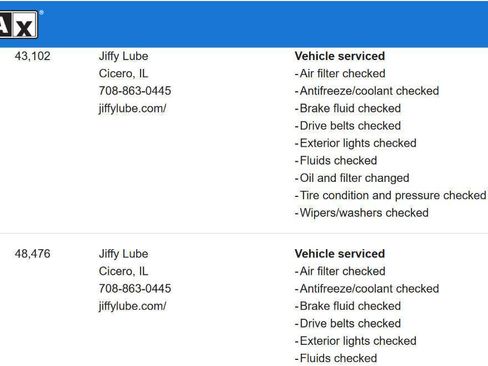Click Brake fluid checked in the first record
This screenshot has height=366, width=488.
click(x=348, y=108)
